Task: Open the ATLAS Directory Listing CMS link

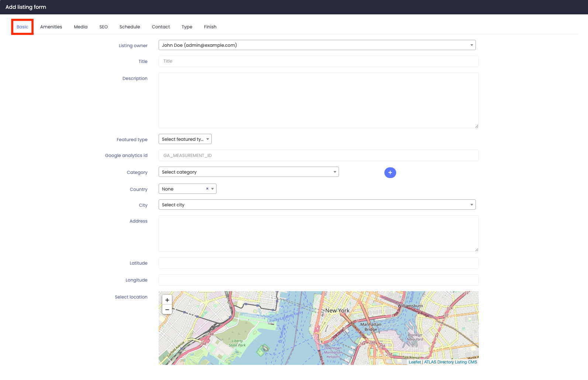Action: click(450, 362)
